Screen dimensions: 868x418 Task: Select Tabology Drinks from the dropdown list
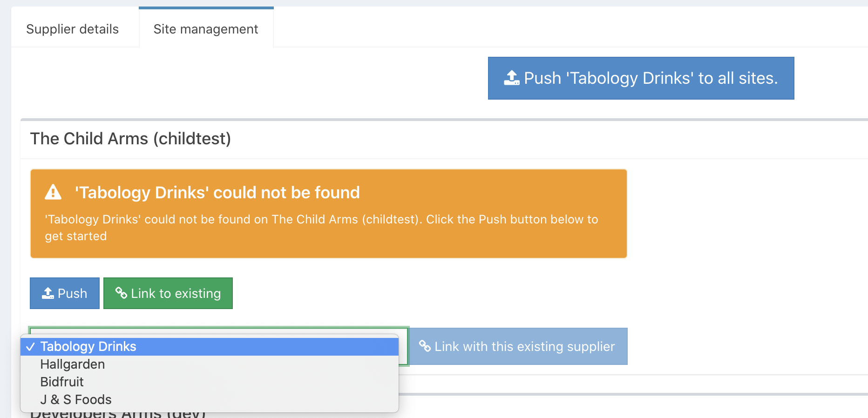(x=88, y=347)
